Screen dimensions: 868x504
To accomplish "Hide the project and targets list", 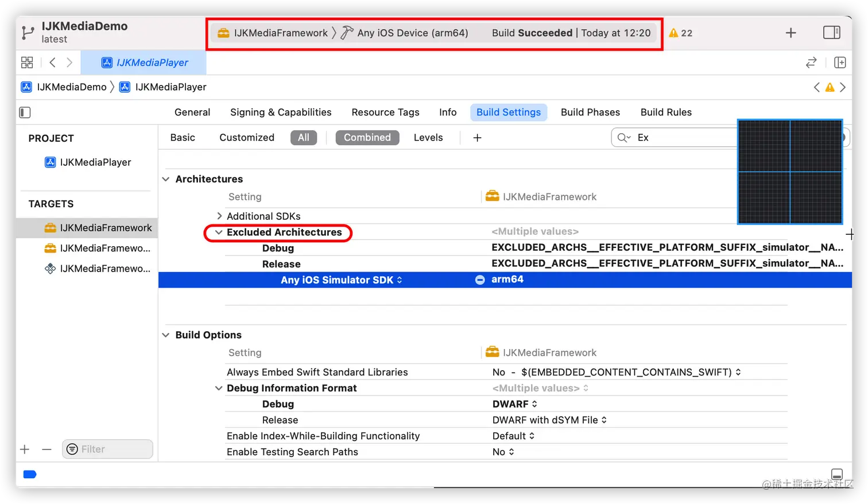I will click(25, 113).
